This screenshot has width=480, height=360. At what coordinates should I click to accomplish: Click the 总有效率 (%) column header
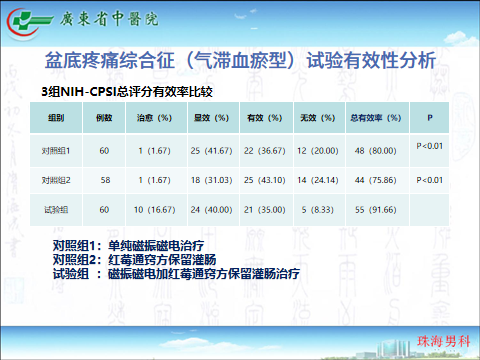click(377, 118)
